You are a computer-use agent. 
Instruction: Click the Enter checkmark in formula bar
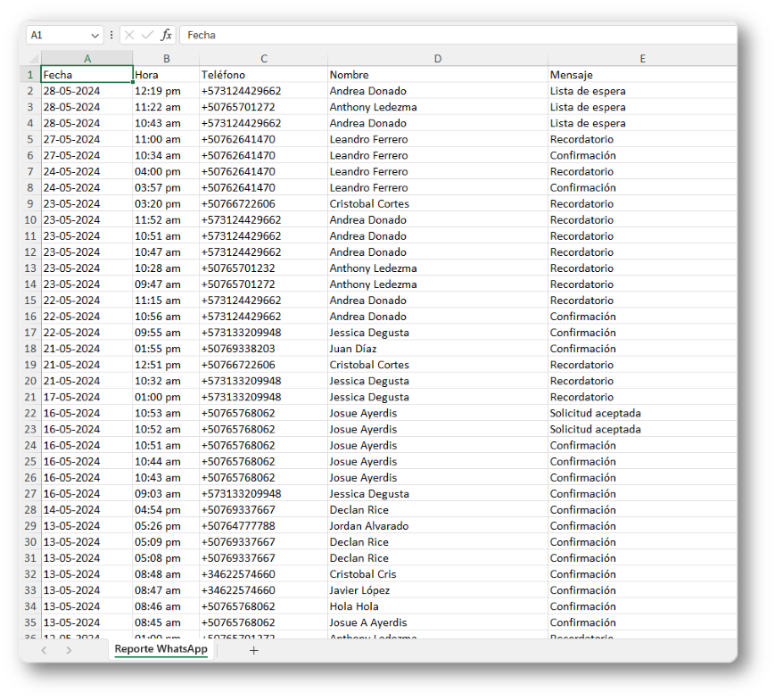[x=147, y=35]
